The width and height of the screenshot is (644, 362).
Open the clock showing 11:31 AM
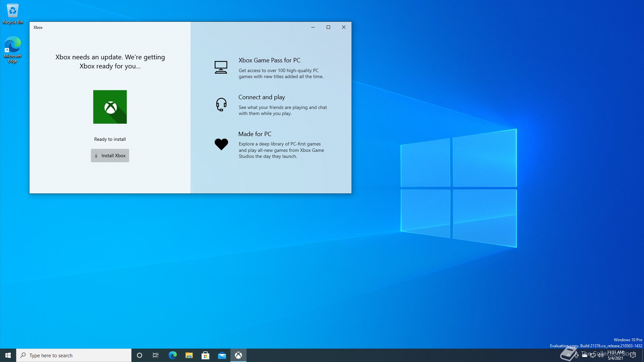pos(615,355)
